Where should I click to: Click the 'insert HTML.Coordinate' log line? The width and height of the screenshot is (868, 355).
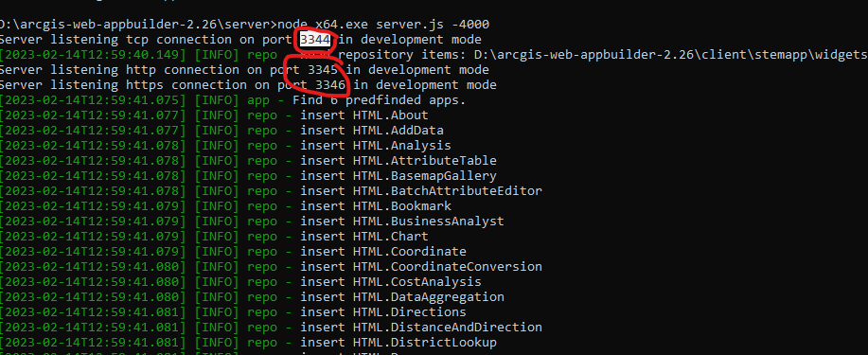(383, 252)
